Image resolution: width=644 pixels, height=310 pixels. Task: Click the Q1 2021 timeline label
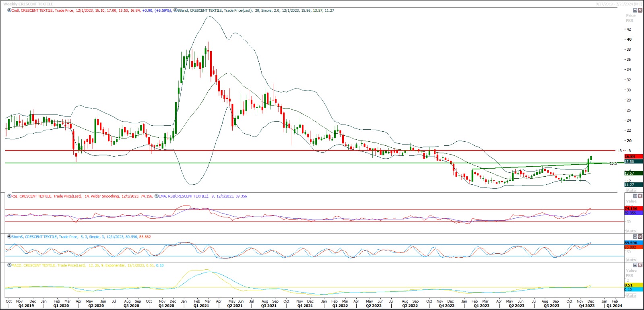pyautogui.click(x=201, y=306)
